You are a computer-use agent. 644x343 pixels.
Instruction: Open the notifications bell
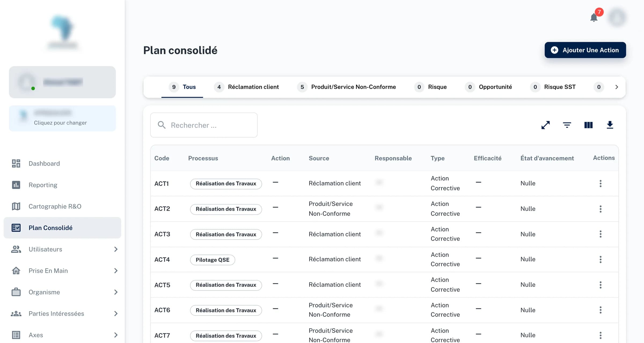(594, 18)
